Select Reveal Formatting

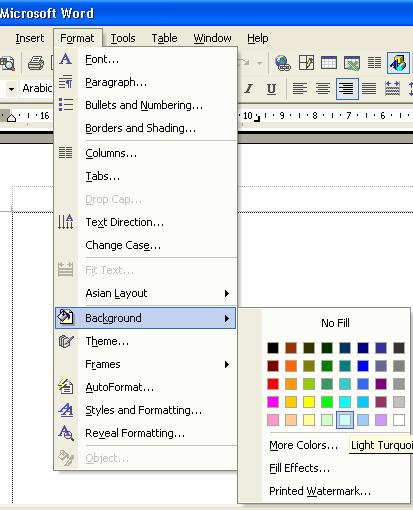tap(145, 433)
